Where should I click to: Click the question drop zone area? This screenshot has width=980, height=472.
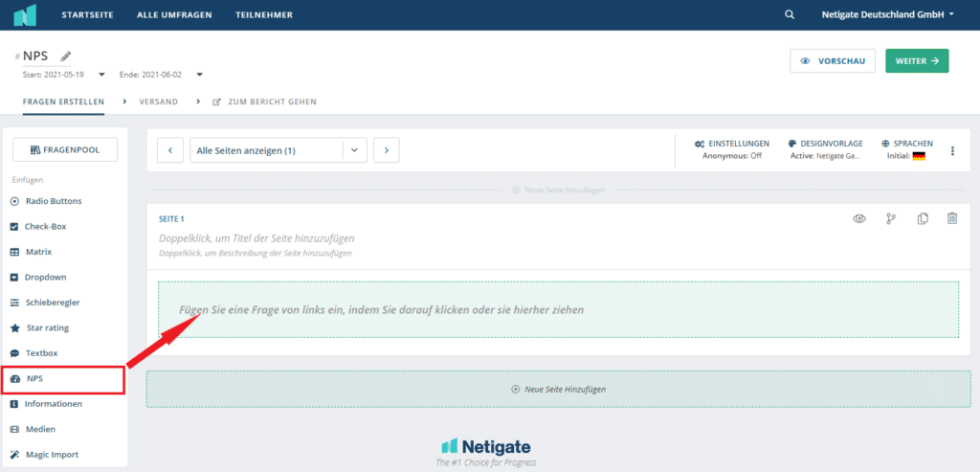pos(558,309)
